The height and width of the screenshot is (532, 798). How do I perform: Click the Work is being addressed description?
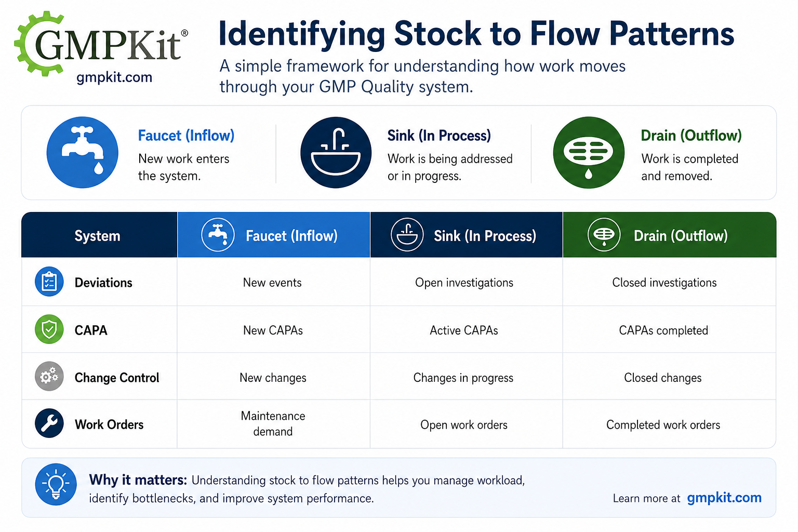pyautogui.click(x=450, y=167)
